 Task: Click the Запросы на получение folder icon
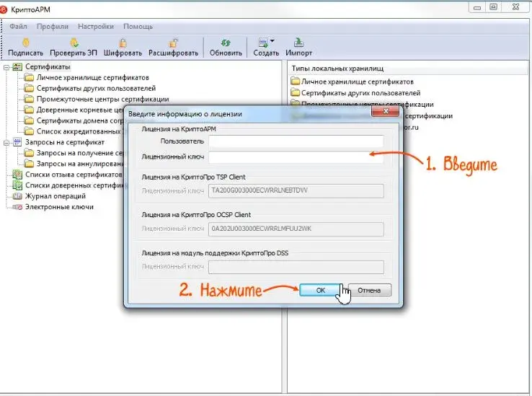29,153
